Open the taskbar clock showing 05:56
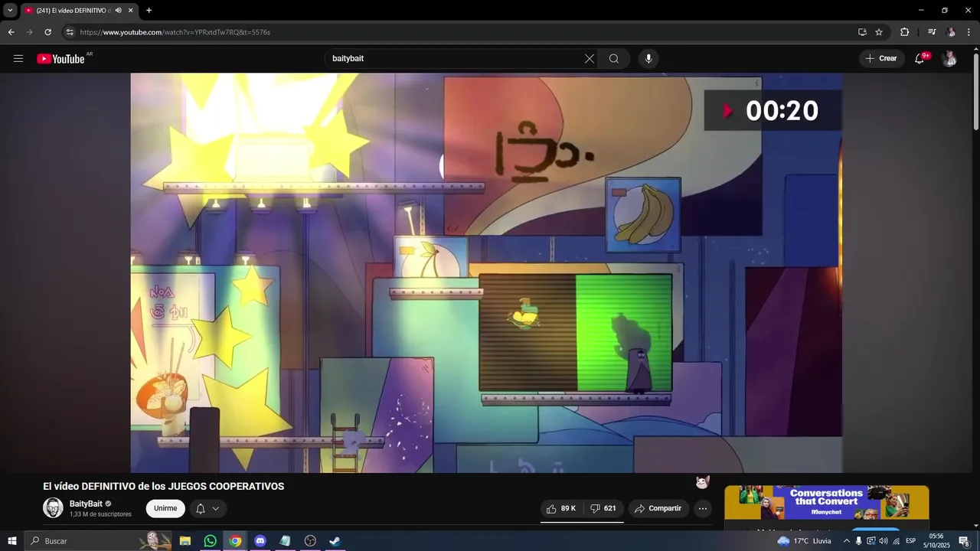 coord(936,541)
